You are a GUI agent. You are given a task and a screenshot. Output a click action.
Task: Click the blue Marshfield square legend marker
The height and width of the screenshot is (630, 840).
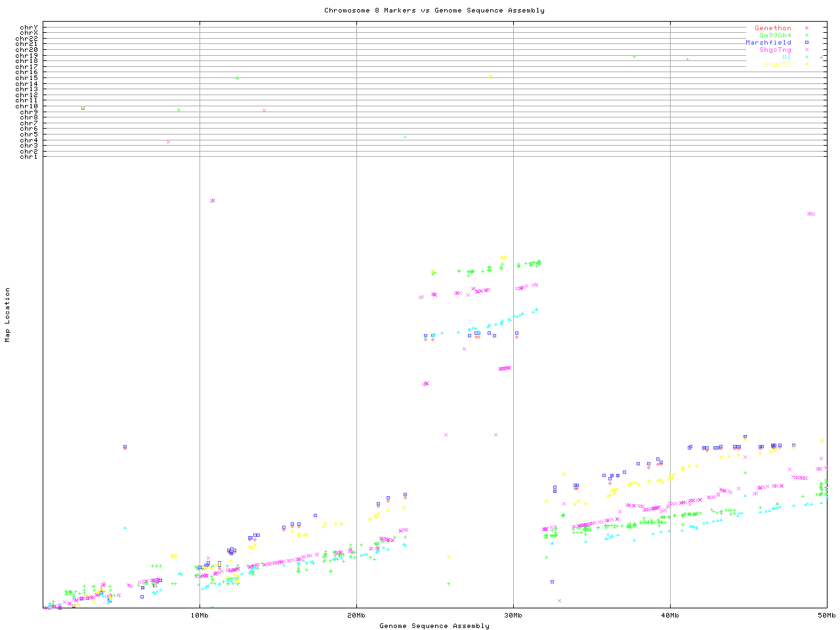[x=807, y=43]
